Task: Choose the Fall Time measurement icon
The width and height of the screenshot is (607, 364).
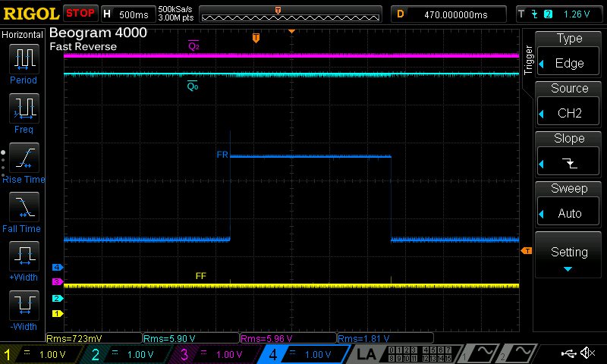Action: tap(24, 207)
